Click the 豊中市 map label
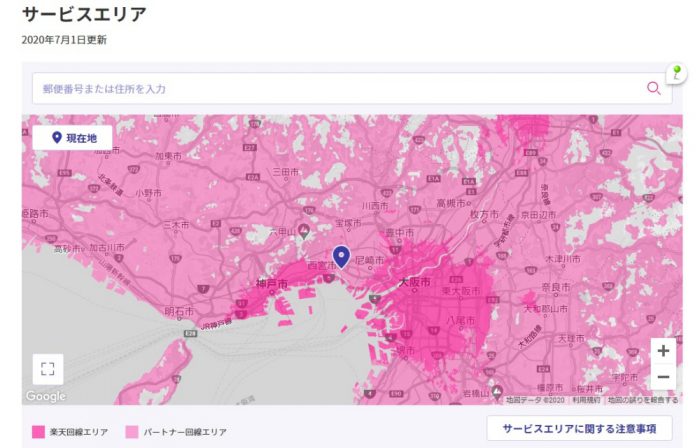Image resolution: width=700 pixels, height=448 pixels. click(x=400, y=232)
